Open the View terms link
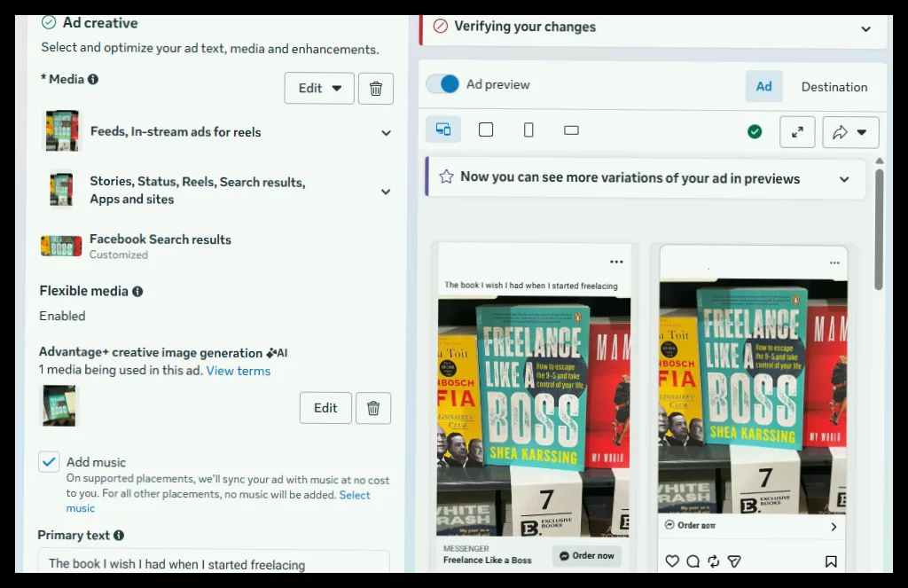The image size is (908, 588). (239, 371)
